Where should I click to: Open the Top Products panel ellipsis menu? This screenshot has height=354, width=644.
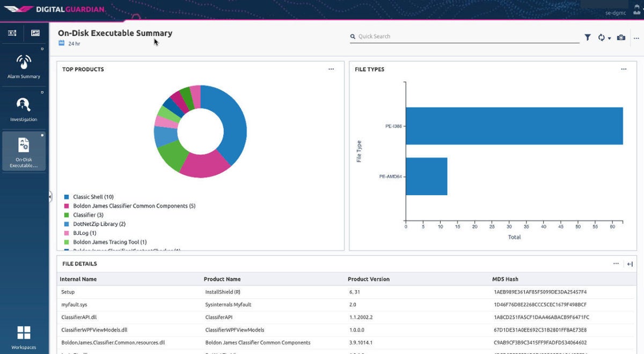click(331, 69)
